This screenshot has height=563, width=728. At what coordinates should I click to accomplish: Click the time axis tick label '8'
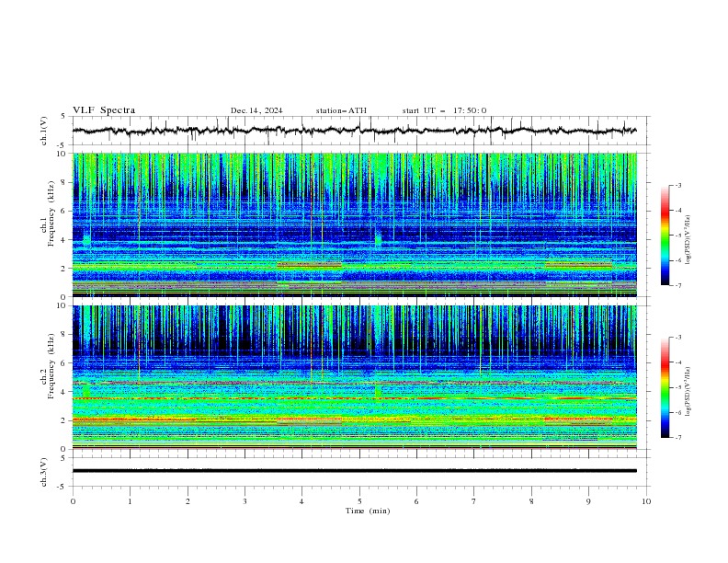click(531, 501)
